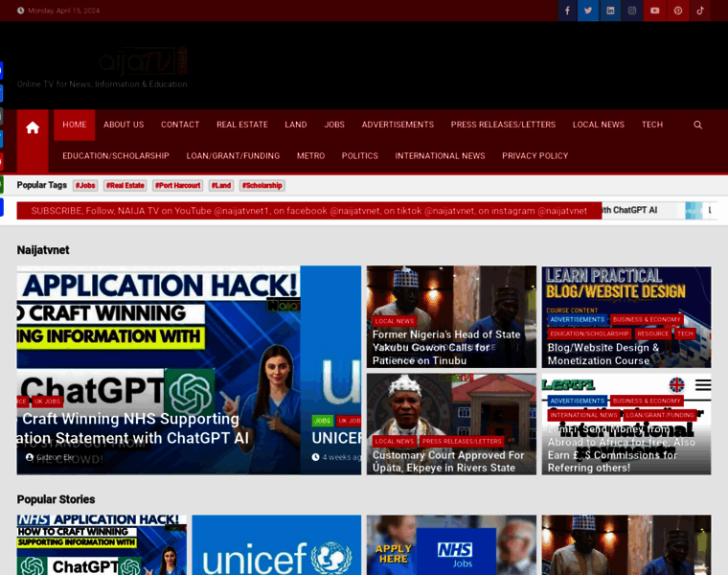Viewport: 728px width, 575px height.
Task: Click the #Land popular tag
Action: click(221, 185)
